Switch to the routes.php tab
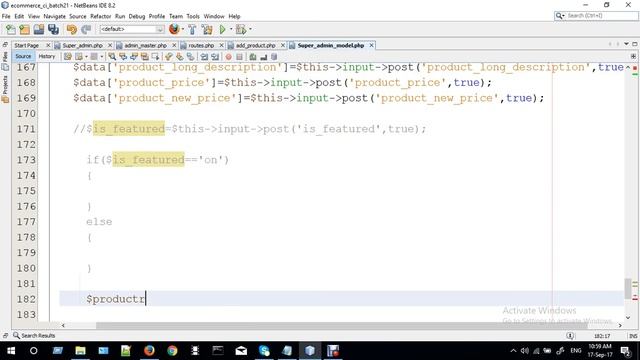 201,45
